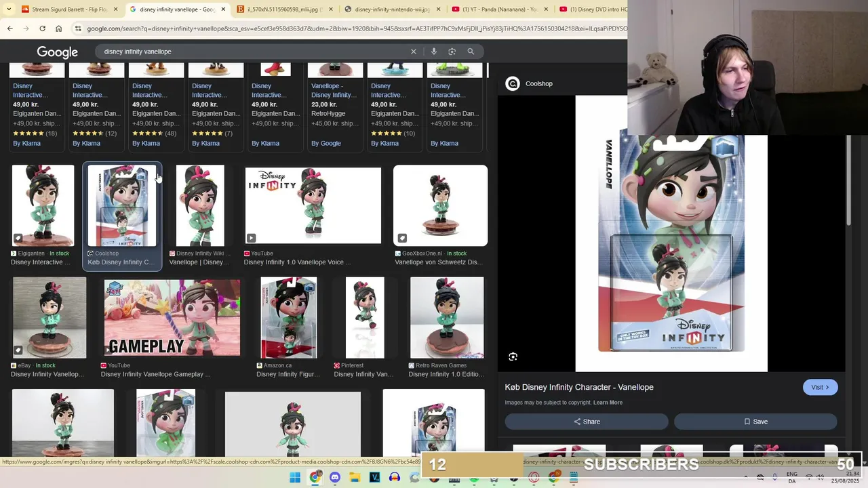Screen dimensions: 868x488
Task: Search this preview image with Lens icon
Action: 513,357
